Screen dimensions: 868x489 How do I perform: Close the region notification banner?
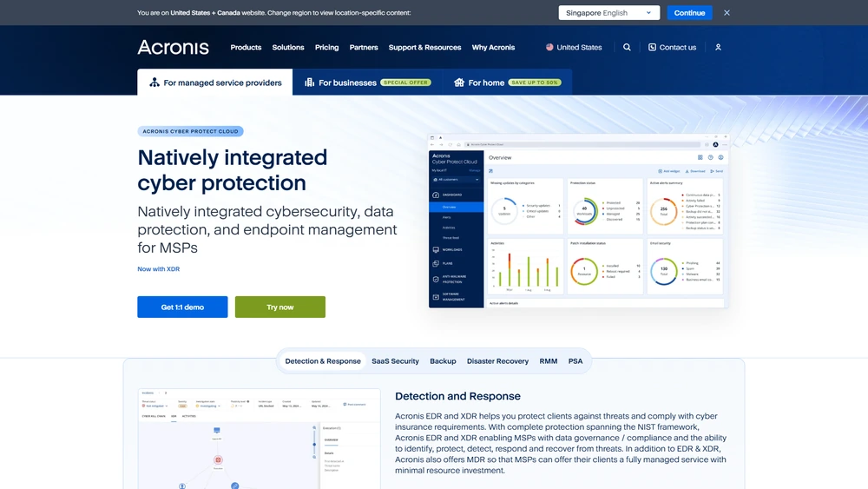click(727, 13)
